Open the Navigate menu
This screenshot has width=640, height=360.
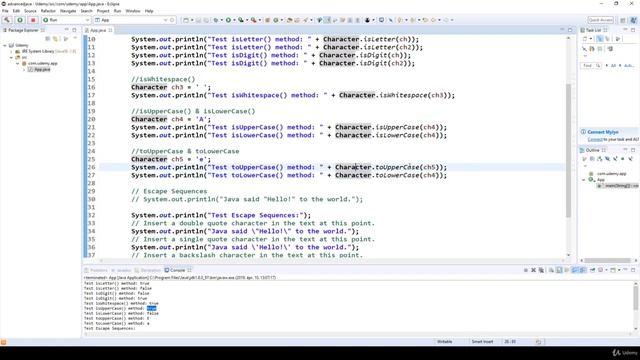pos(68,11)
